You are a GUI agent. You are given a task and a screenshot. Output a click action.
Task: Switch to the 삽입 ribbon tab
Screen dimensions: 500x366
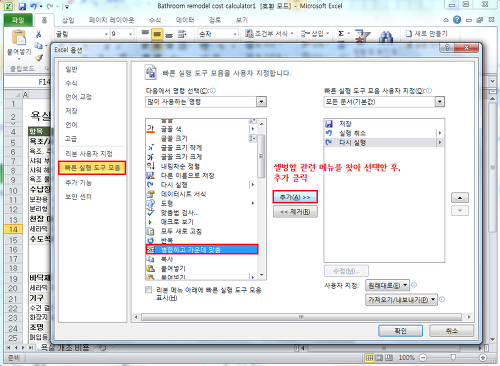(x=68, y=20)
